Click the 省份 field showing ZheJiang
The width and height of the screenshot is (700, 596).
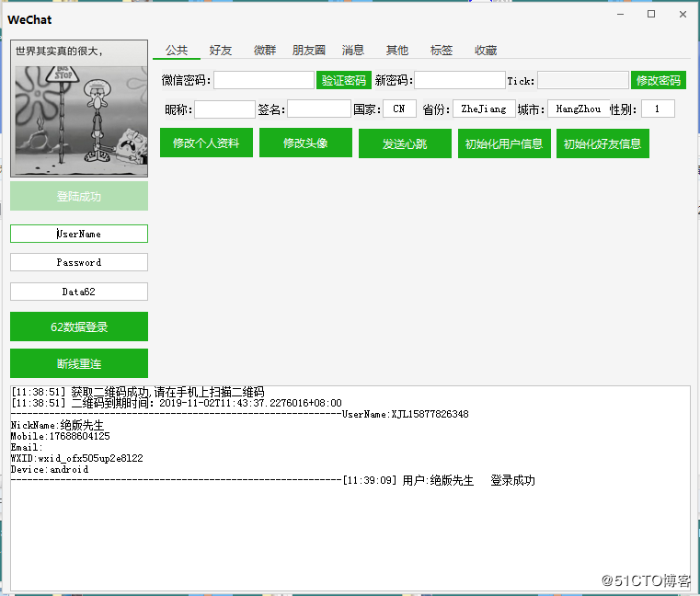[484, 109]
